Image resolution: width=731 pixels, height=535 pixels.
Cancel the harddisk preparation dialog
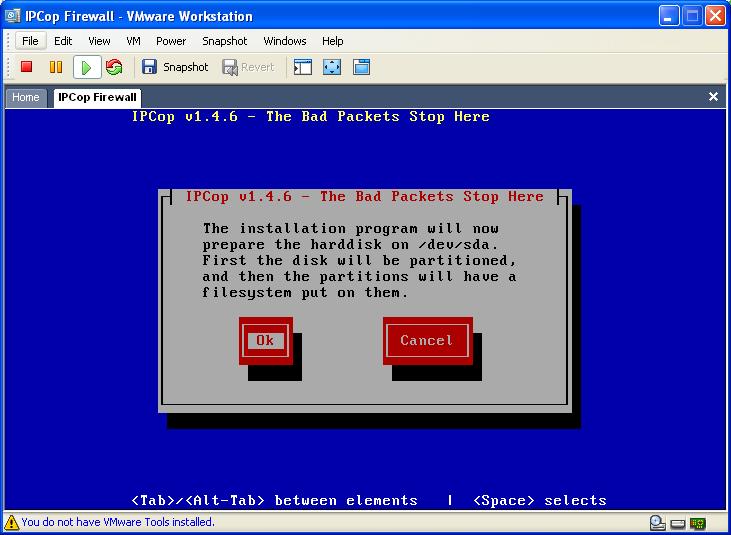pyautogui.click(x=428, y=341)
